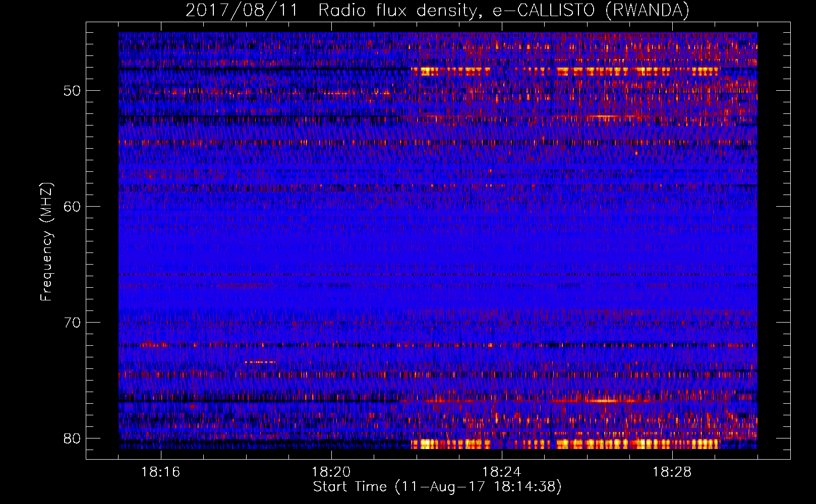Click the 18:20 time tick label
The width and height of the screenshot is (816, 504).
pyautogui.click(x=331, y=472)
